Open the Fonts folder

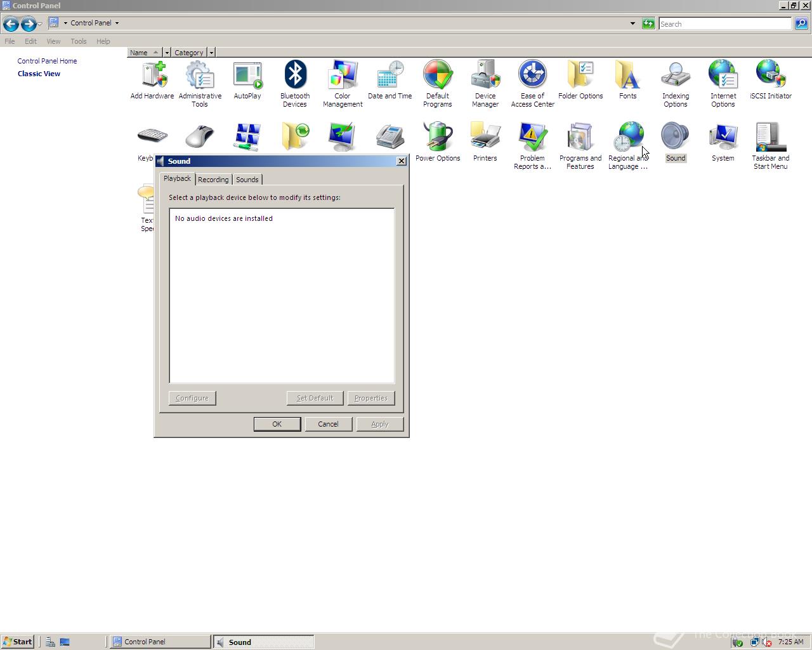628,80
